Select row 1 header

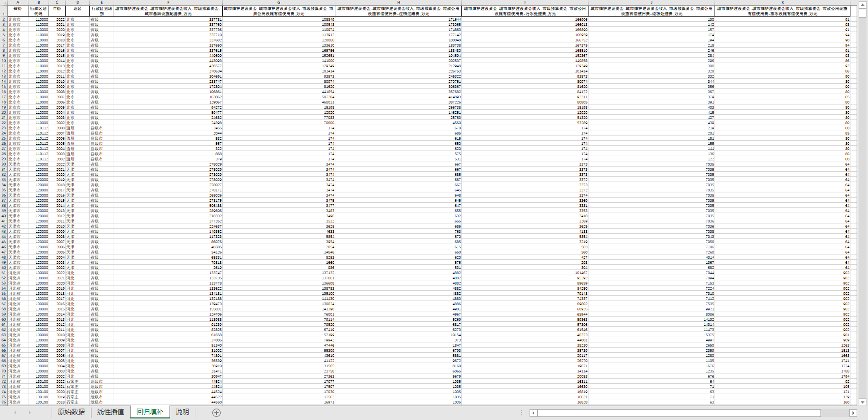[x=4, y=11]
